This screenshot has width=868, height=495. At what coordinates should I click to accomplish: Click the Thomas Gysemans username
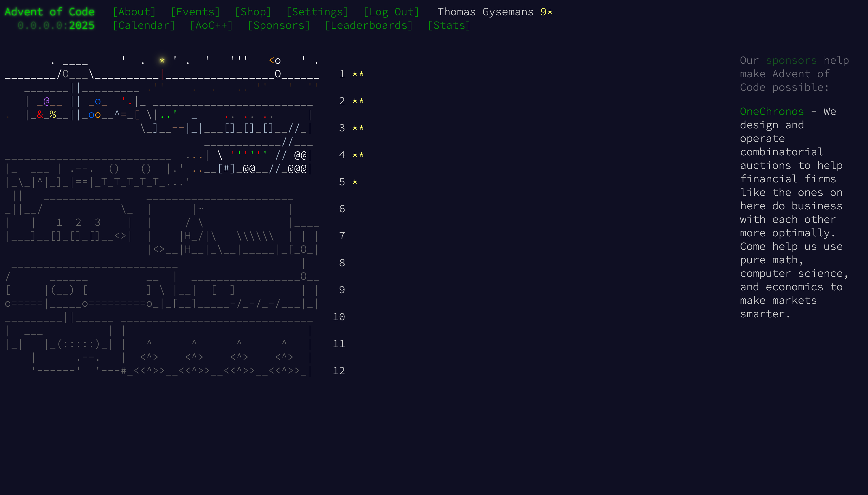(485, 12)
